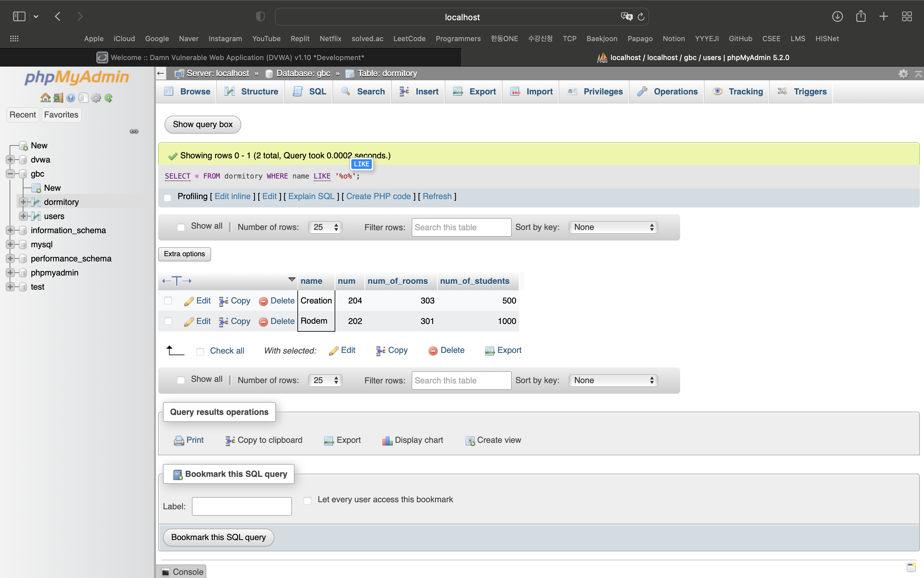Open the lower Sort by key dropdown
Screen dimensions: 924x578
(613, 381)
